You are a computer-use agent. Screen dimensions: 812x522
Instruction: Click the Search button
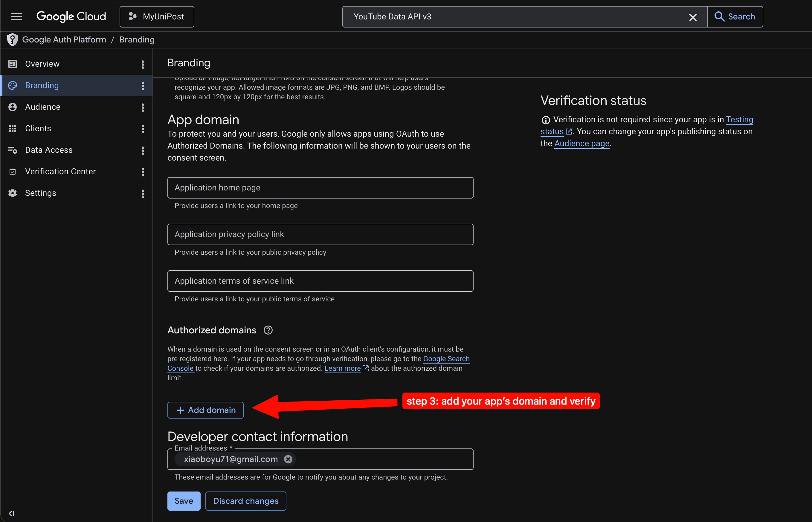point(735,17)
